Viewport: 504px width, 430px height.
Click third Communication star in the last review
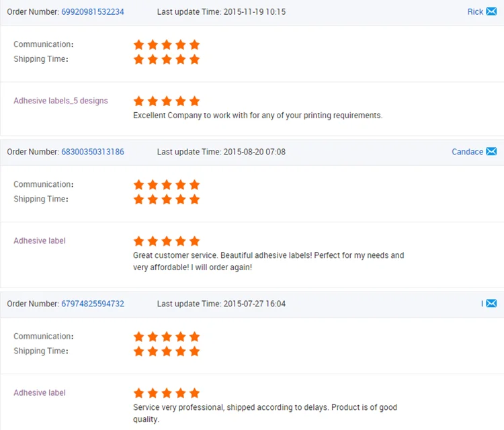click(167, 337)
